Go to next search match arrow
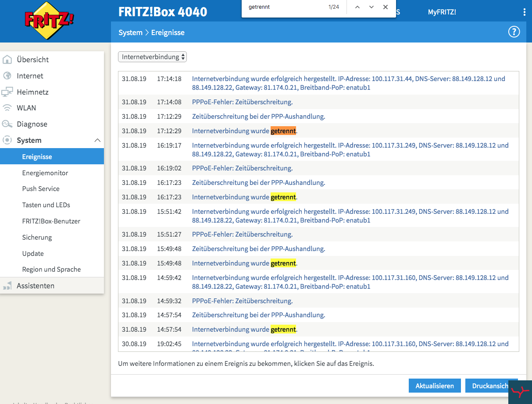The width and height of the screenshot is (532, 404). (371, 7)
